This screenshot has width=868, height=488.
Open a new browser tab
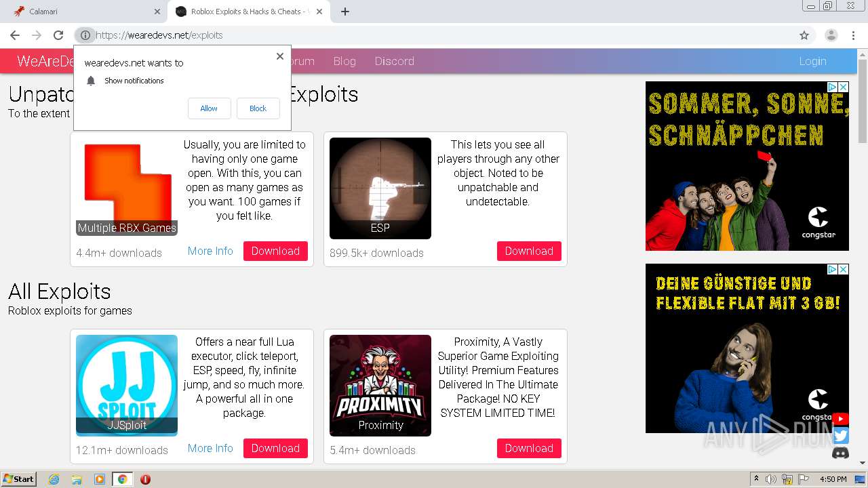(x=345, y=12)
